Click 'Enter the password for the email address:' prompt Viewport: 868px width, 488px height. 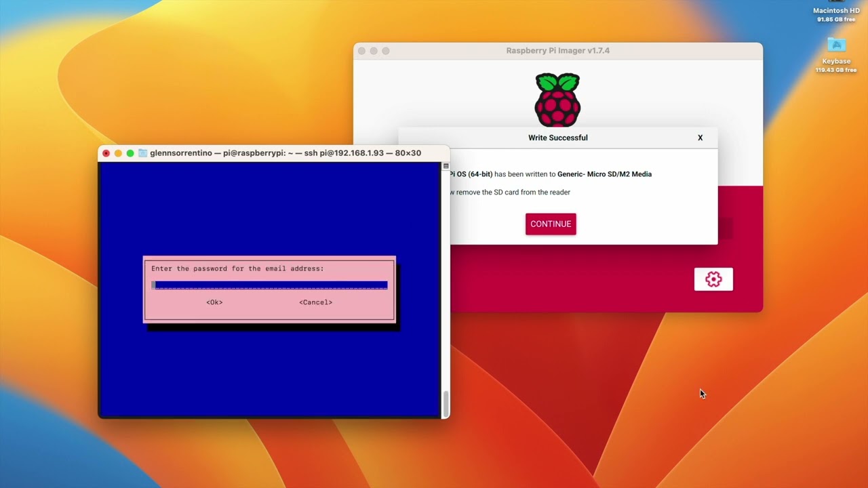click(x=237, y=269)
